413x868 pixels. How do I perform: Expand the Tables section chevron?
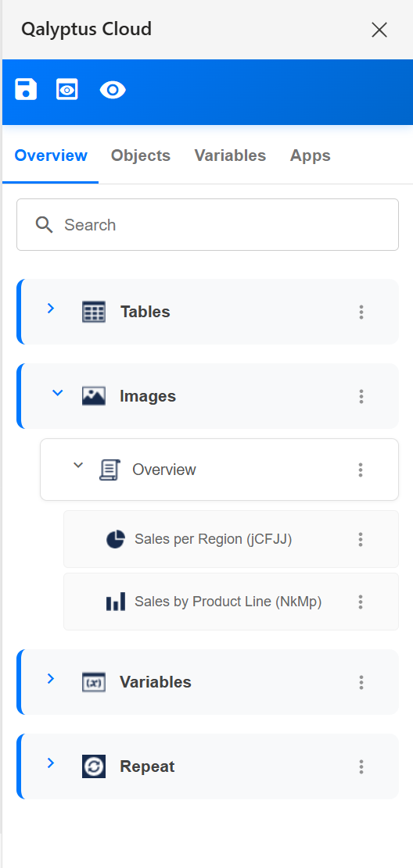(x=50, y=309)
